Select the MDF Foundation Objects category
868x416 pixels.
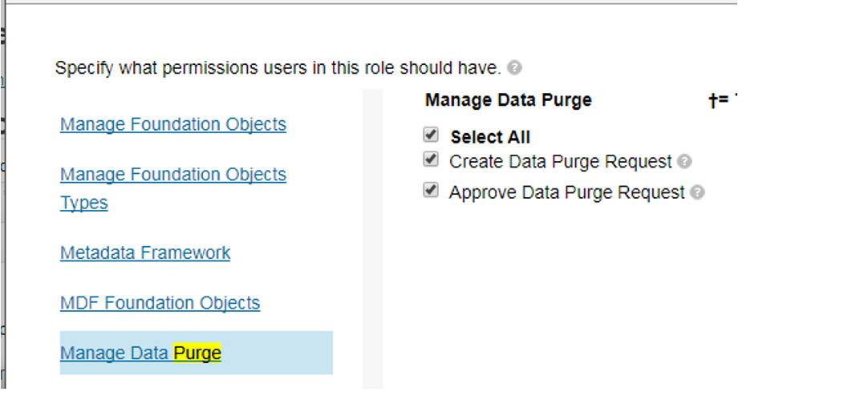(x=160, y=303)
